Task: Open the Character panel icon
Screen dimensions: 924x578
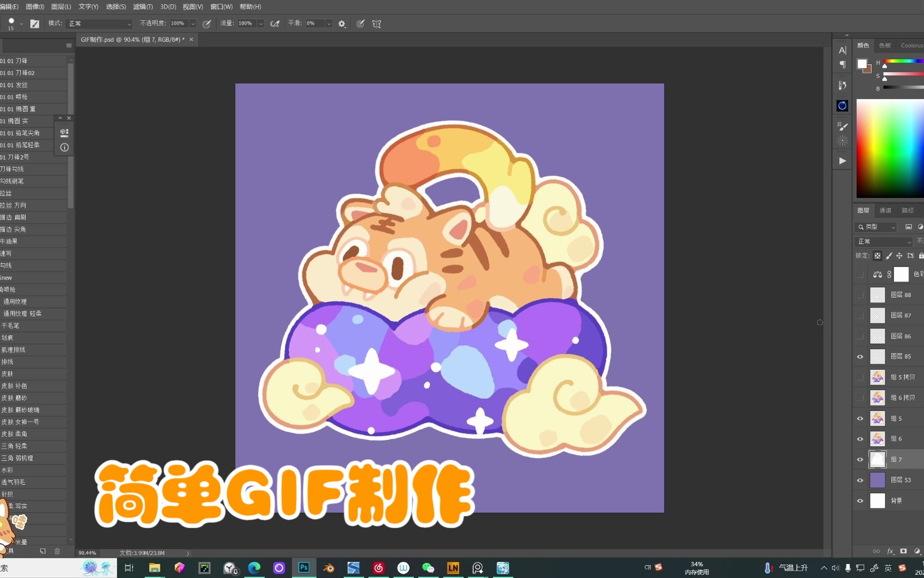Action: click(x=842, y=50)
